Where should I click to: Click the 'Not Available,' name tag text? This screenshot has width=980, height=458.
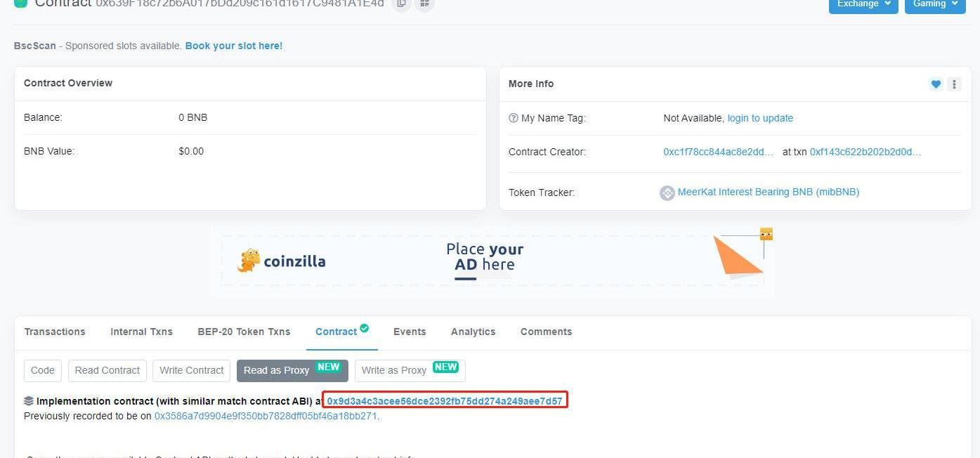pyautogui.click(x=694, y=118)
